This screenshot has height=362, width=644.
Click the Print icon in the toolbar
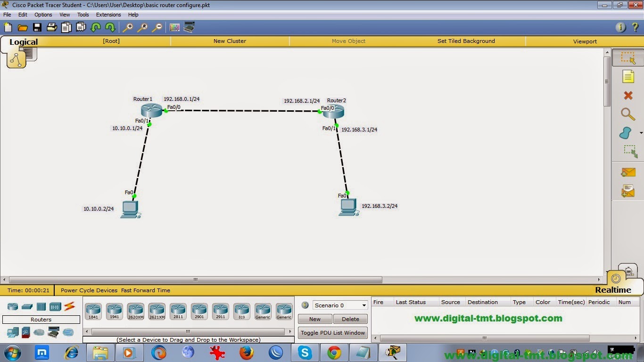point(52,27)
